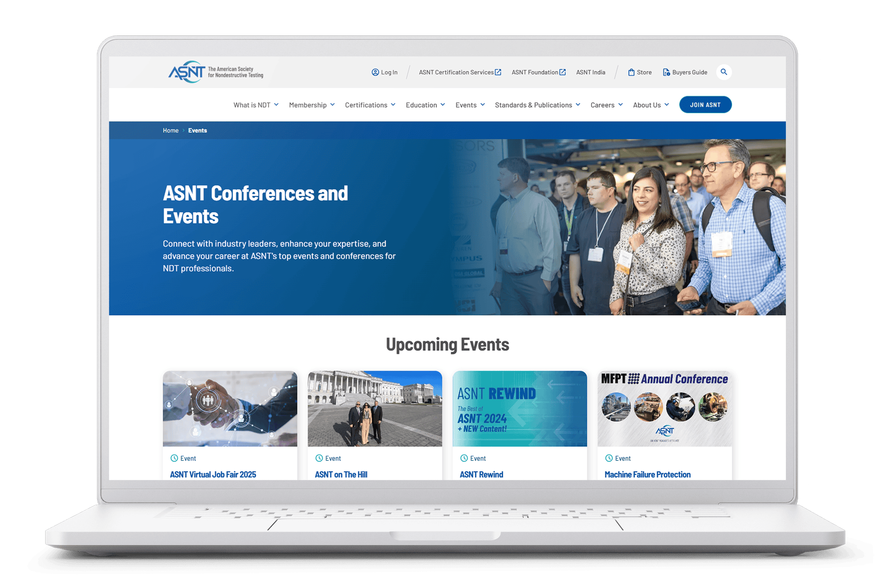Open the Education menu item
The image size is (895, 588).
click(422, 105)
